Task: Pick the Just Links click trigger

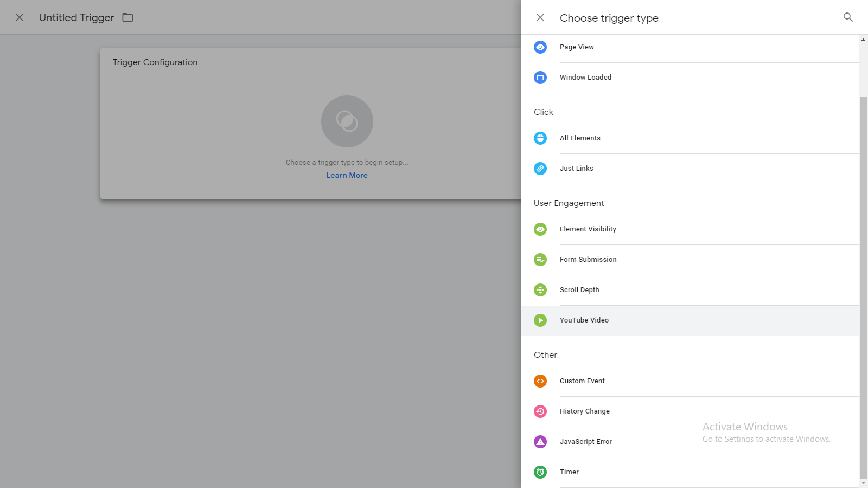Action: coord(690,169)
